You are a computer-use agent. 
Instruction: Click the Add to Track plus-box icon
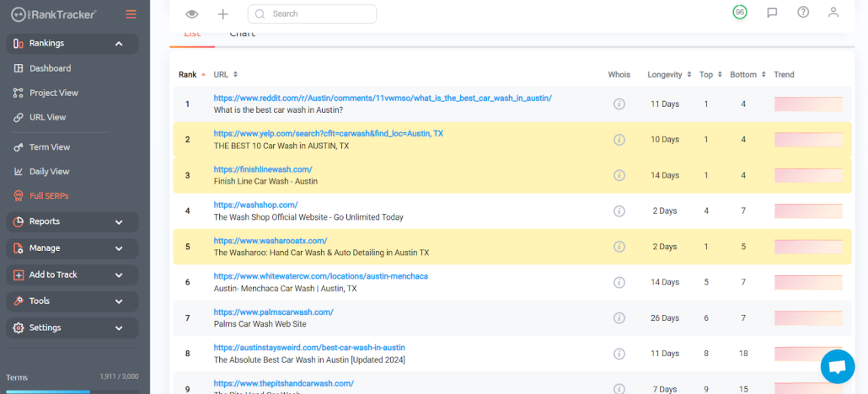click(x=19, y=275)
